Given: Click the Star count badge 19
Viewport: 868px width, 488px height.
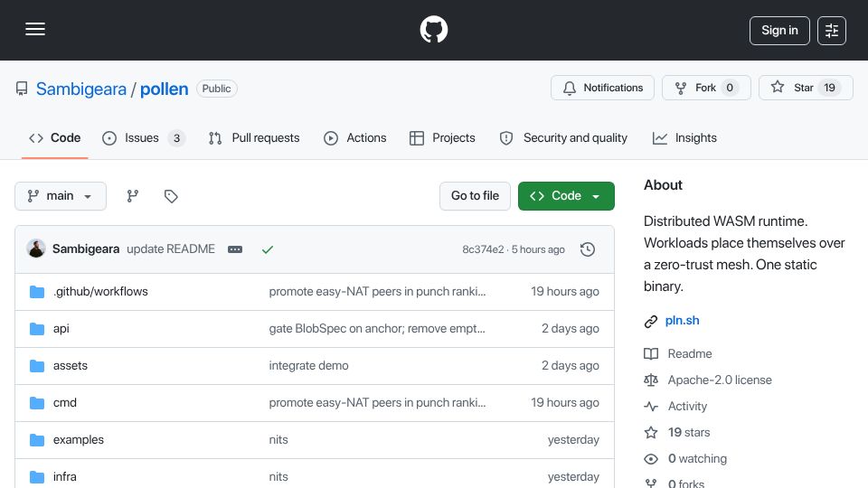Looking at the screenshot, I should tap(829, 88).
